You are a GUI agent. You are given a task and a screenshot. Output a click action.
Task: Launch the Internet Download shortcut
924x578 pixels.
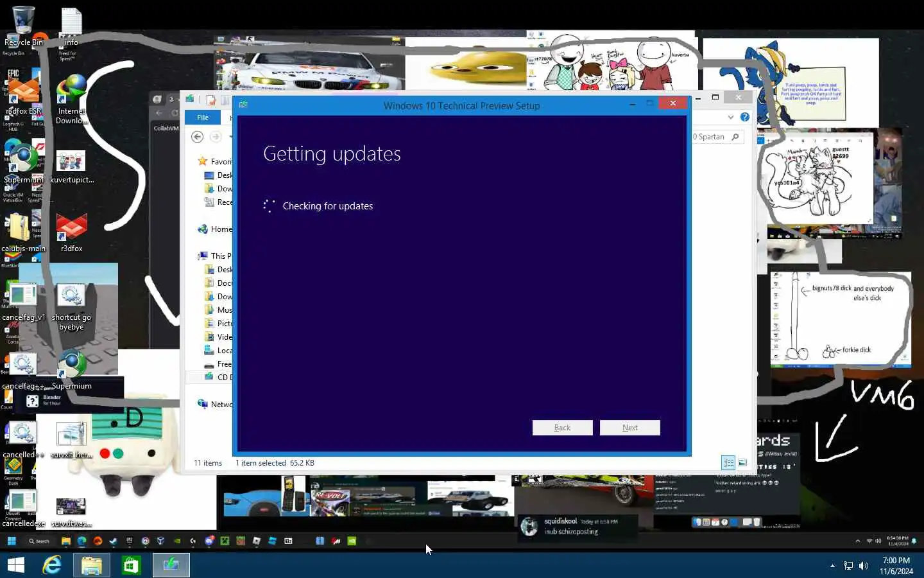tap(71, 100)
